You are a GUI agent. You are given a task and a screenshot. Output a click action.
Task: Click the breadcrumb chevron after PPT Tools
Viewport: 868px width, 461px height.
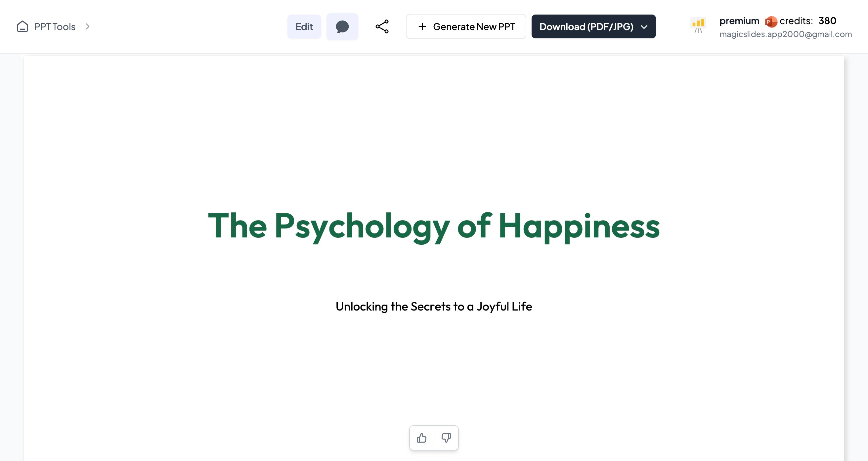pyautogui.click(x=88, y=26)
